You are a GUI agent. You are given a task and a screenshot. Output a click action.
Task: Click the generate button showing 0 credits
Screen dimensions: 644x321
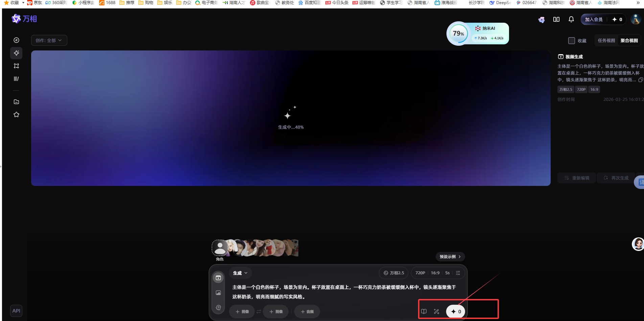pyautogui.click(x=456, y=312)
